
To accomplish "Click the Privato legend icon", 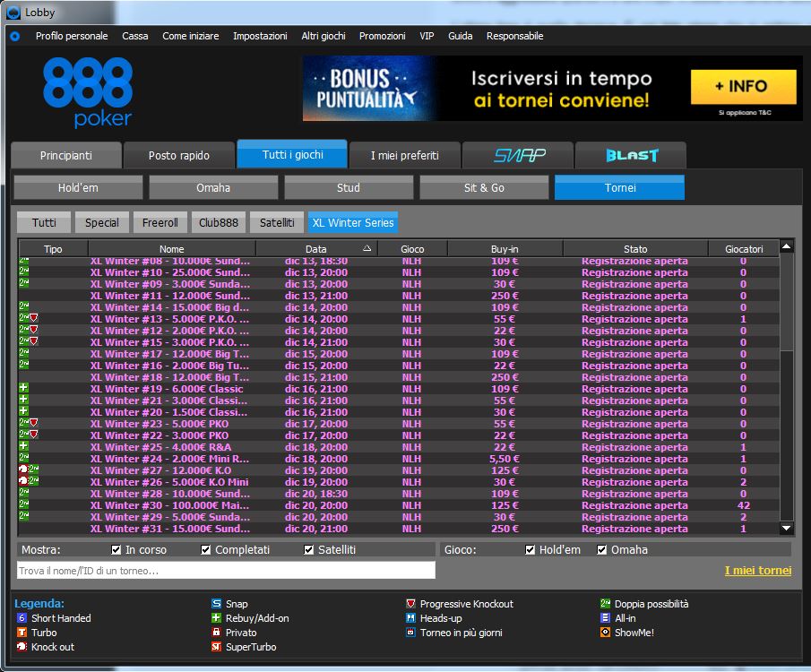I will click(x=216, y=633).
